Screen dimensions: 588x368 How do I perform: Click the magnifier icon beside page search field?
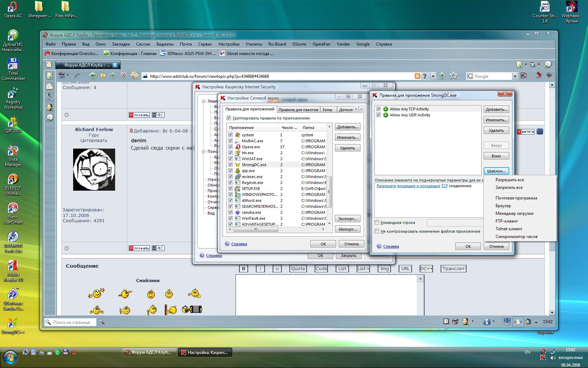pyautogui.click(x=102, y=321)
